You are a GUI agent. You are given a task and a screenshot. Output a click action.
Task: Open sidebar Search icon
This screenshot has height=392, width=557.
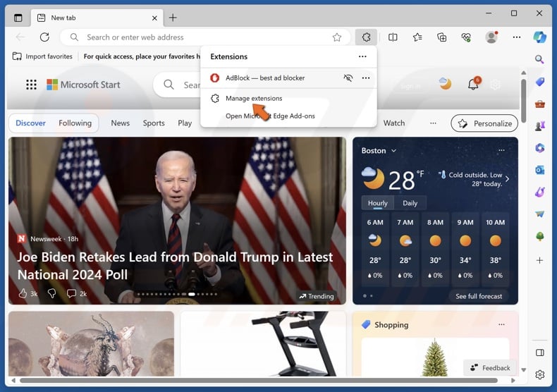tap(539, 59)
